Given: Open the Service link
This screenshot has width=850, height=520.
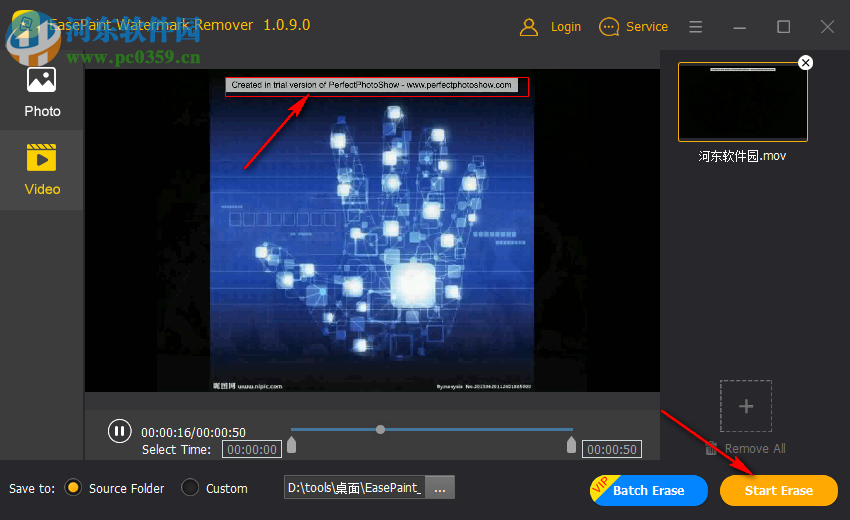Looking at the screenshot, I should pos(647,27).
